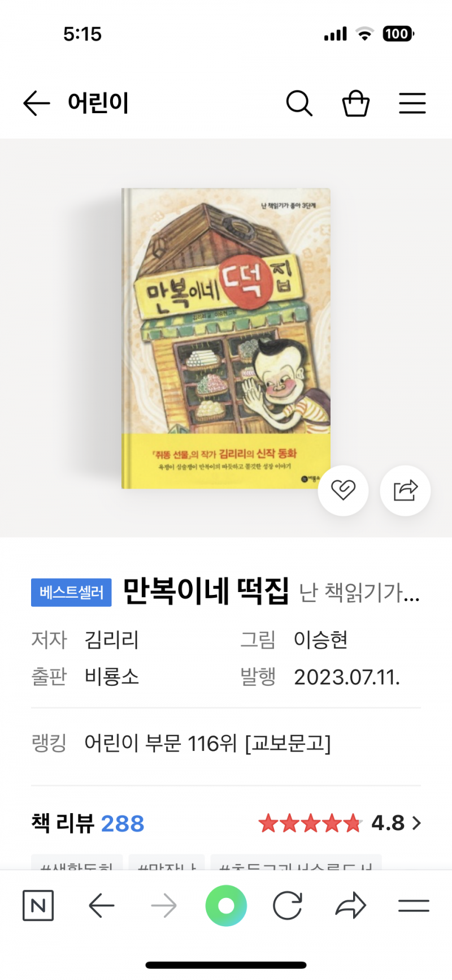Go back with browser back arrow
This screenshot has height=980, width=452.
pyautogui.click(x=102, y=906)
